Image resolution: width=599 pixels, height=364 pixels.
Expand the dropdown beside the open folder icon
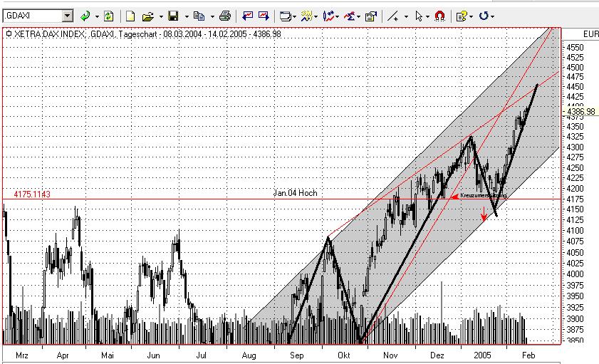(x=161, y=16)
